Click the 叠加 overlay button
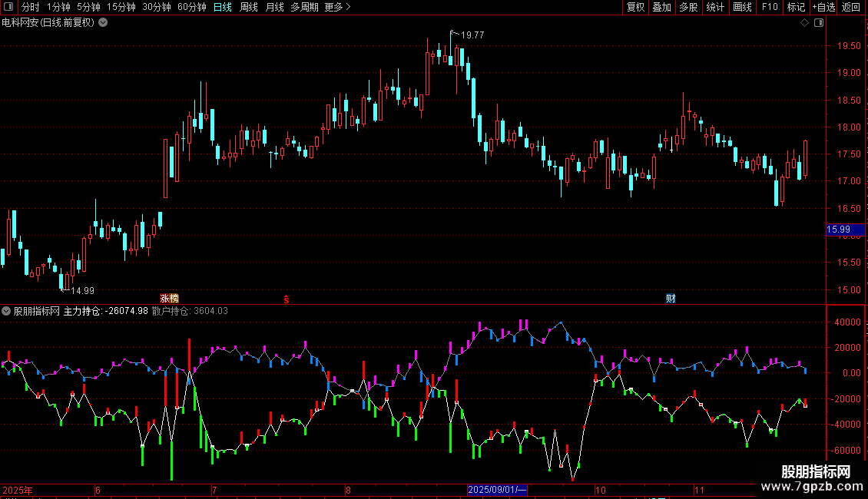This screenshot has width=868, height=499. 661,7
